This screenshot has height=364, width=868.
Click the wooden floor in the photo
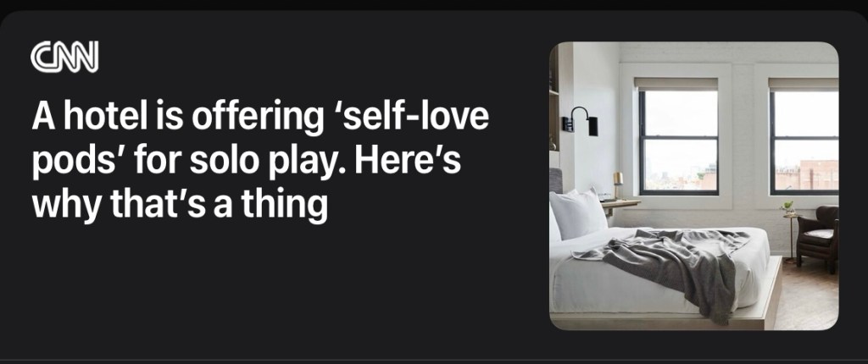pos(808,301)
